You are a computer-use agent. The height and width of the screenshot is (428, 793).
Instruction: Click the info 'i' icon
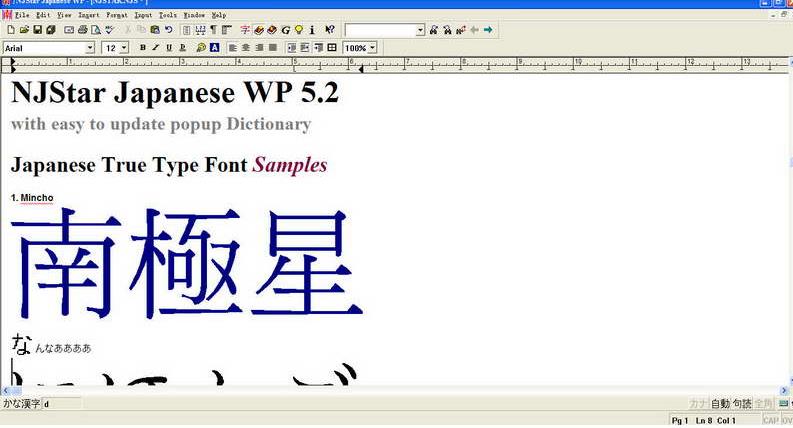click(x=312, y=30)
